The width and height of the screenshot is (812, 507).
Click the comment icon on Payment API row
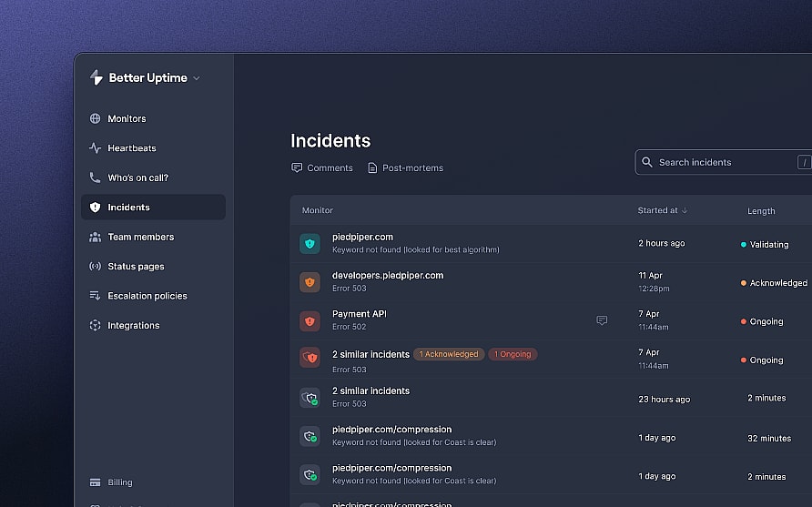[602, 320]
